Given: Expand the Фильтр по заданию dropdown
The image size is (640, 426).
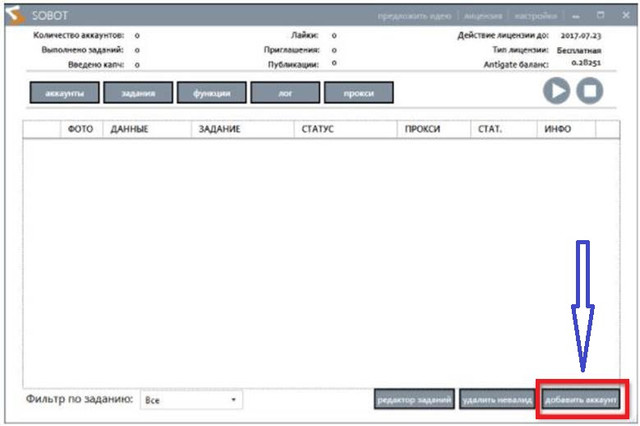Looking at the screenshot, I should tap(191, 399).
